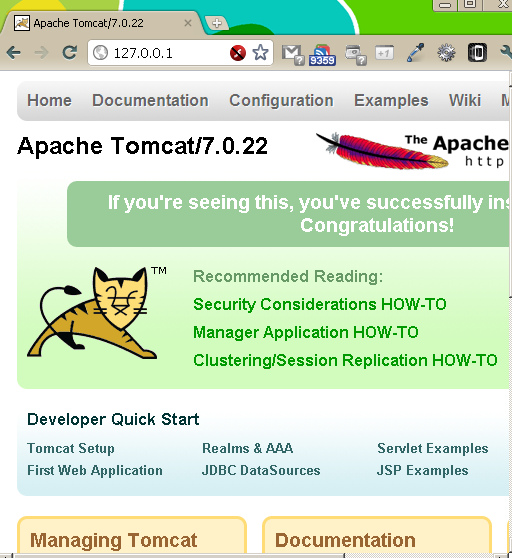Click the Developer Quick Start heading
Screen dimensions: 512x558
pos(113,419)
